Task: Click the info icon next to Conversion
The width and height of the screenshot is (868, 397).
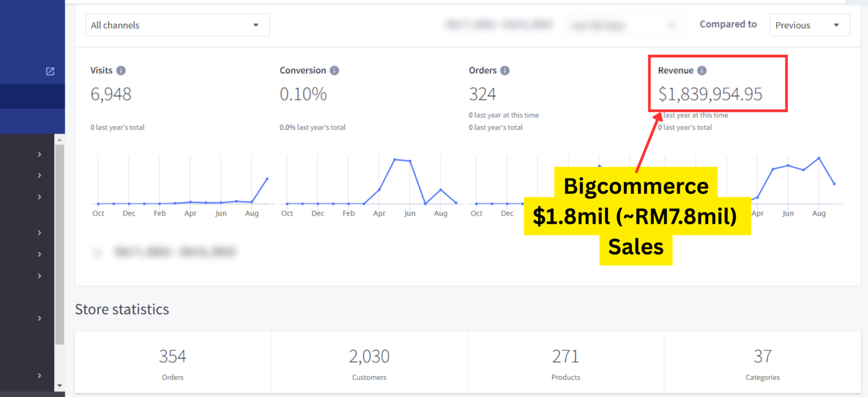Action: click(x=335, y=71)
